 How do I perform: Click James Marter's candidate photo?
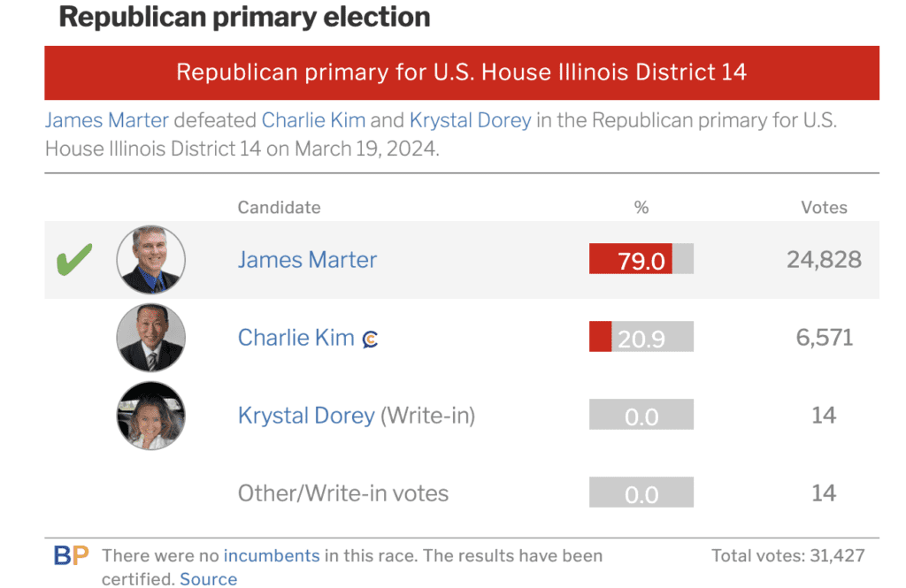[151, 260]
